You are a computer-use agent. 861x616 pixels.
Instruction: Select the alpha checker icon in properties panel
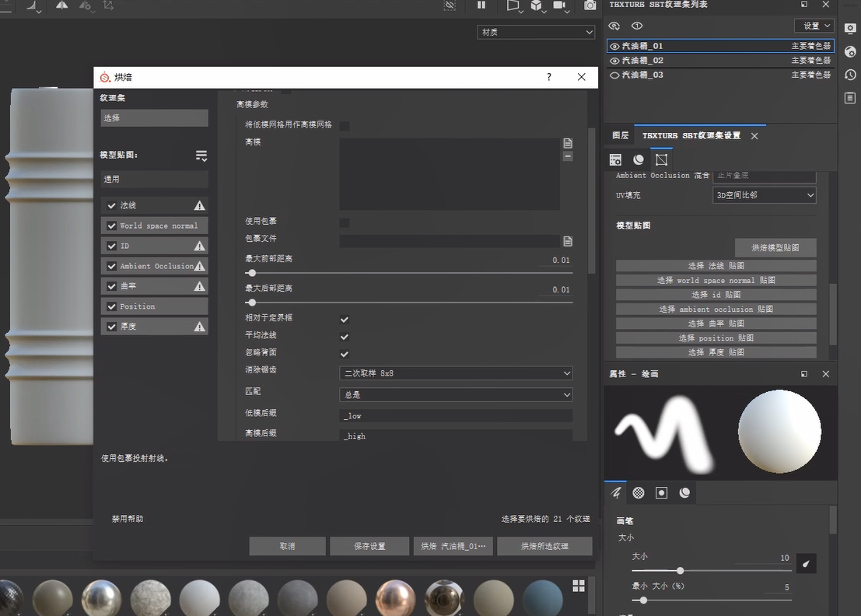[x=639, y=492]
